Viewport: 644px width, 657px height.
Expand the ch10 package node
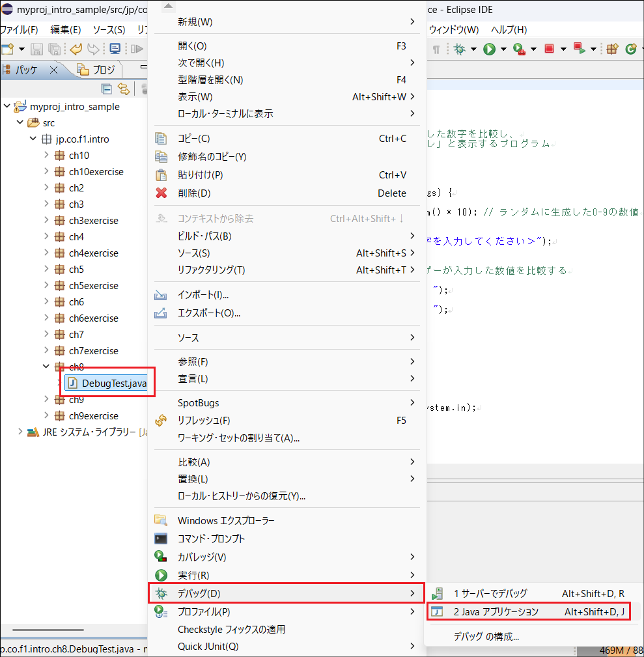(x=46, y=155)
